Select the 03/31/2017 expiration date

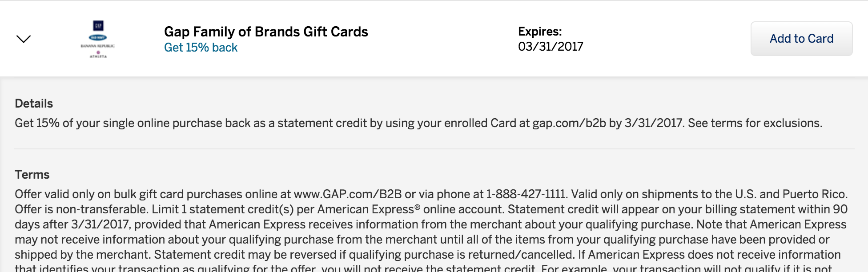(551, 47)
